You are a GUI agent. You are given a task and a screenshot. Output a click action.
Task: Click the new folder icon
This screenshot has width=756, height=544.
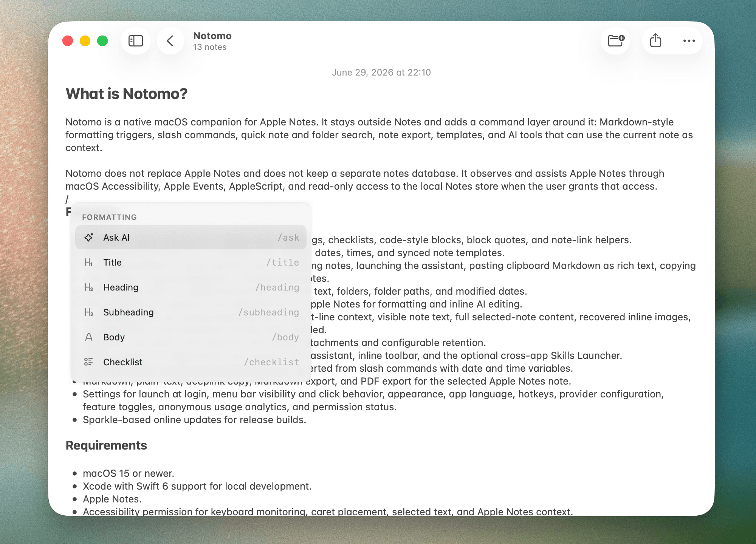point(616,40)
